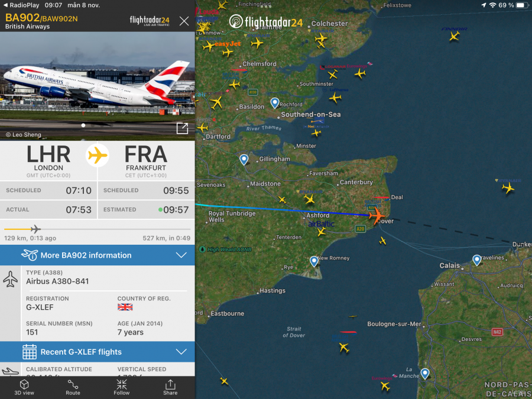Select the orange BA902 aircraft near Dover
Image resolution: width=532 pixels, height=399 pixels.
(377, 215)
